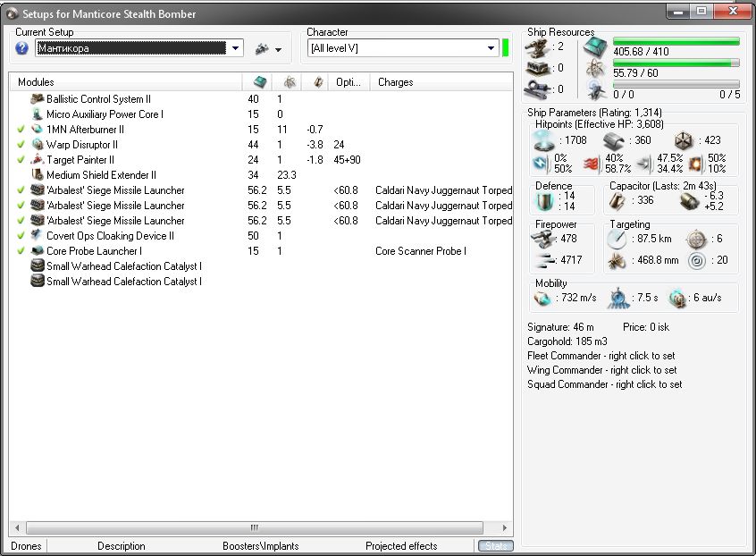Toggle Covert Ops Cloaking Device II checkmark
Image resolution: width=756 pixels, height=556 pixels.
(x=21, y=236)
